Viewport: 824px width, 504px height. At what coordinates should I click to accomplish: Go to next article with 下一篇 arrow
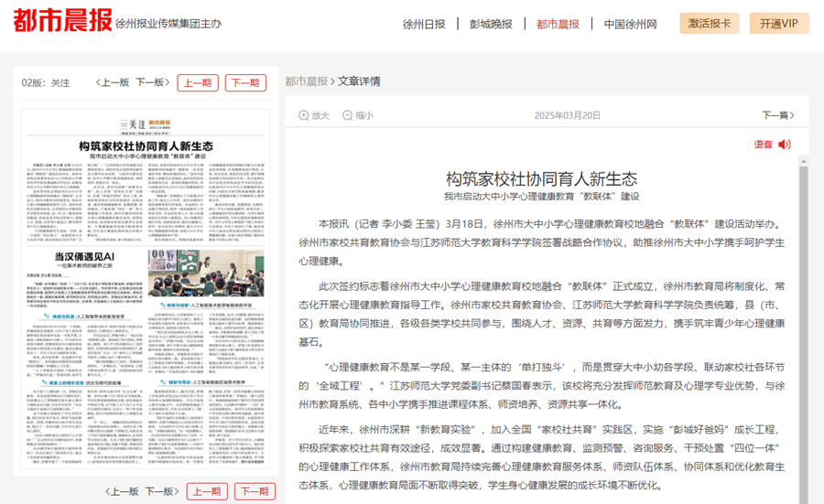coord(777,116)
